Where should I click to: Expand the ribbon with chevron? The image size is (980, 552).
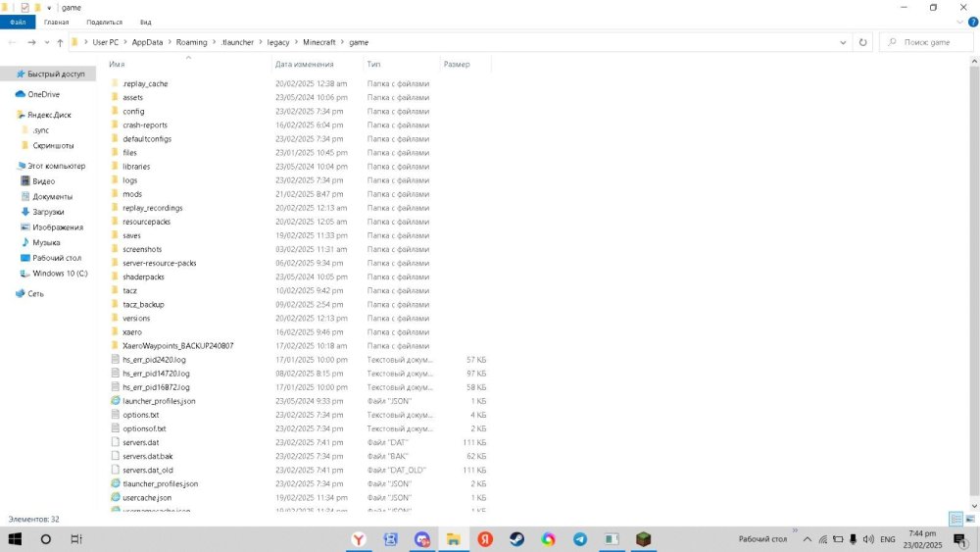960,22
